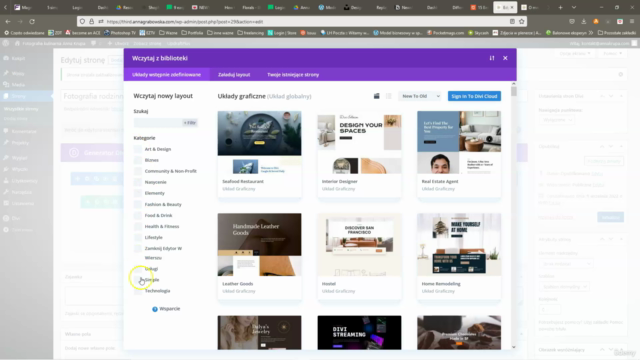Check the Nasycenie category

138,182
